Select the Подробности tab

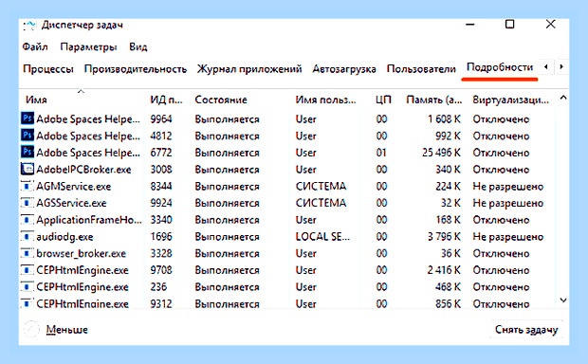(500, 67)
